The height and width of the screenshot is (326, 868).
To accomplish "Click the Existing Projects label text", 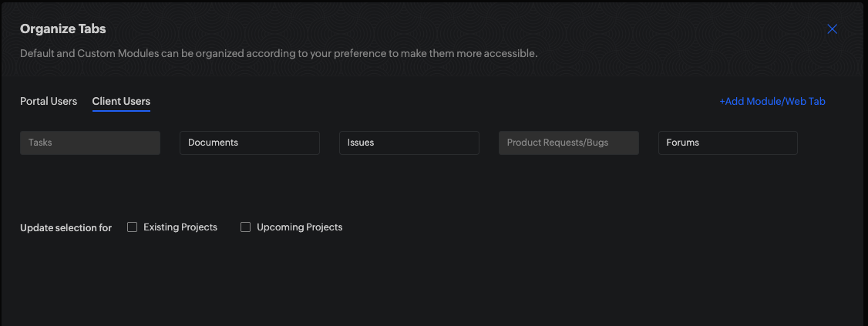I will [x=180, y=227].
